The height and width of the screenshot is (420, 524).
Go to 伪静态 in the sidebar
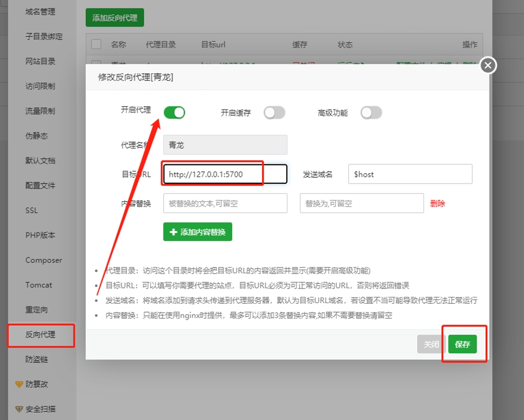pos(37,136)
